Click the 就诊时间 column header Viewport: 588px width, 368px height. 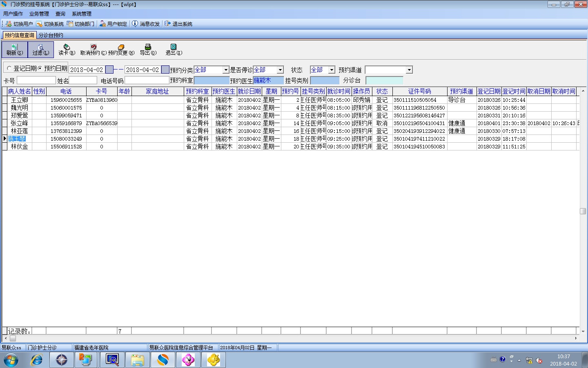(x=339, y=92)
